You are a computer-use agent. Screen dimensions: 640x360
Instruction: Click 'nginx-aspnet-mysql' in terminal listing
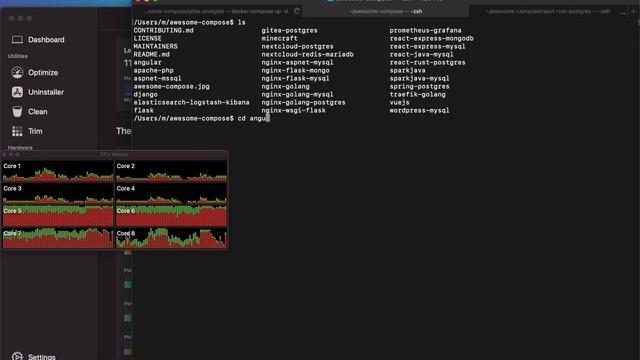pos(298,62)
